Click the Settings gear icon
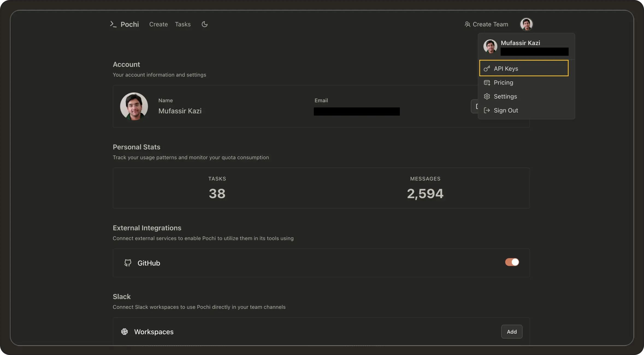 pos(487,96)
